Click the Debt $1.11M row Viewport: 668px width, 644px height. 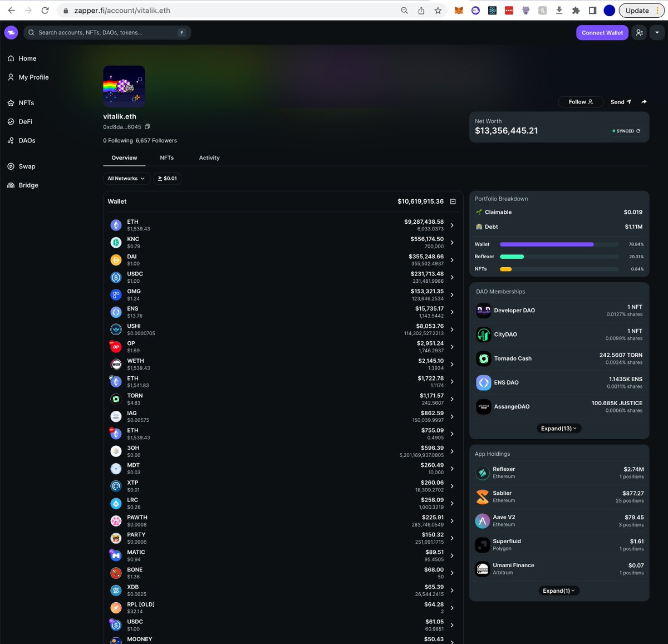point(559,227)
